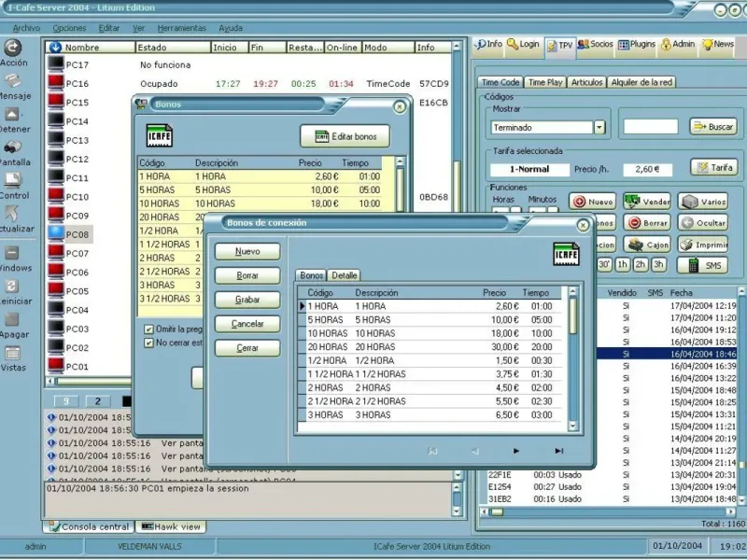Open the Archivo menu

pos(26,28)
